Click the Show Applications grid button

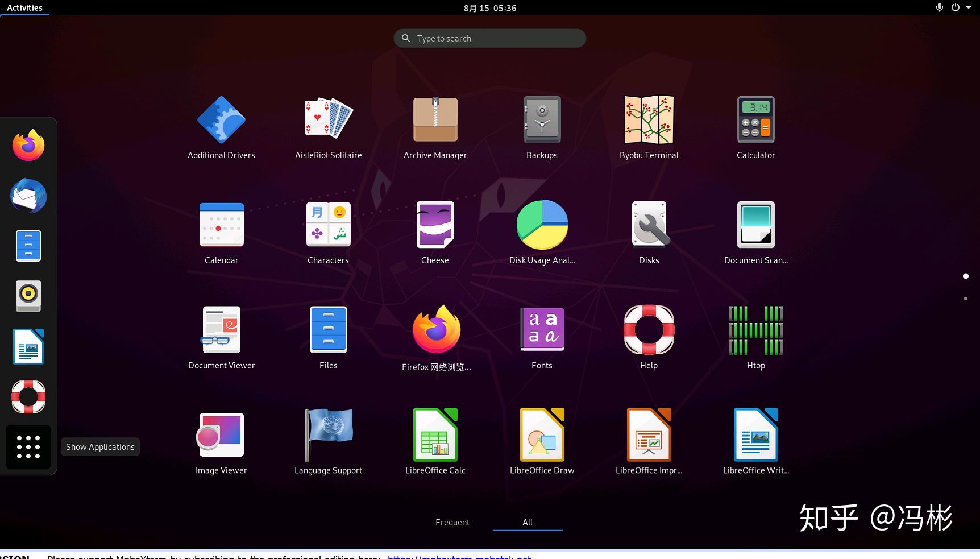(x=28, y=447)
